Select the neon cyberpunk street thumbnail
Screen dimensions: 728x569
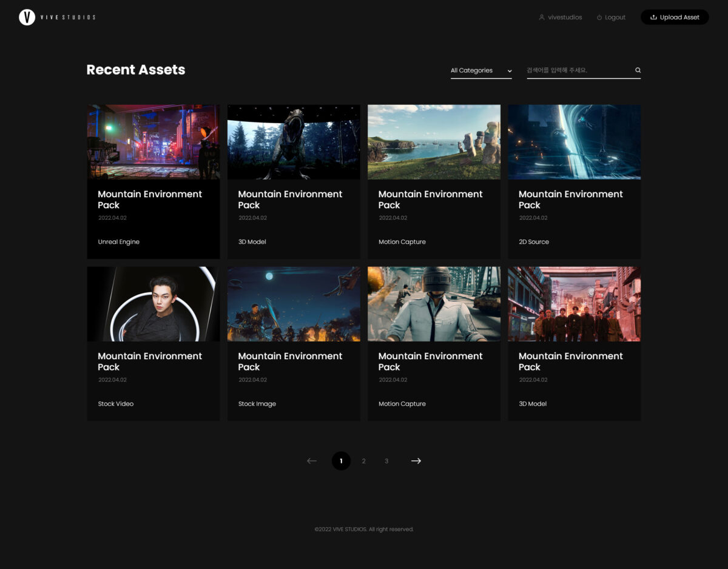click(x=153, y=142)
